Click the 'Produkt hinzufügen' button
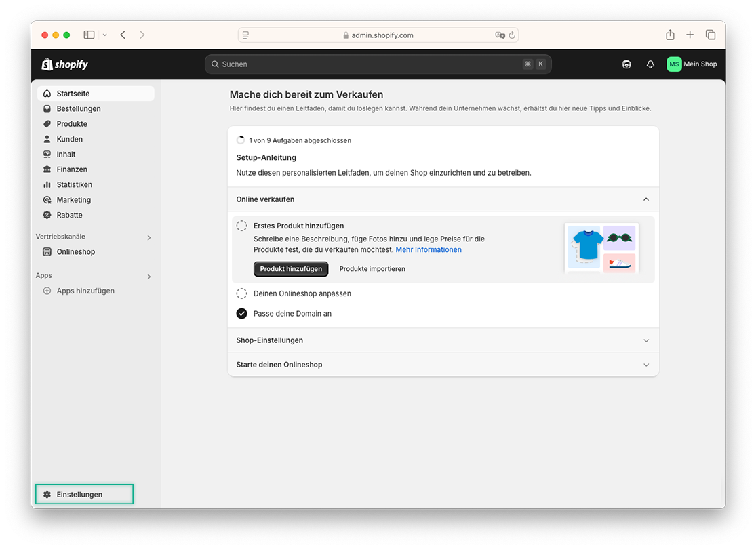 [291, 269]
